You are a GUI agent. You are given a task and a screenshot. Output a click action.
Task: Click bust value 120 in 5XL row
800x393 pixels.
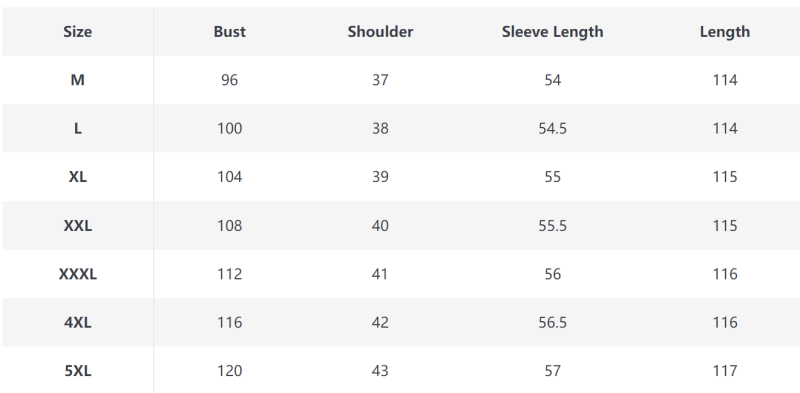pyautogui.click(x=230, y=371)
